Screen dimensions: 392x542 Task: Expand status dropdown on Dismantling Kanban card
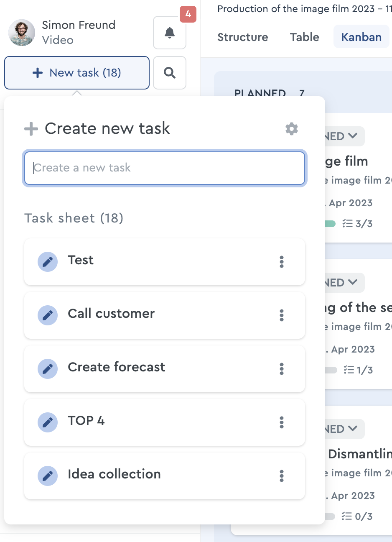pyautogui.click(x=345, y=429)
